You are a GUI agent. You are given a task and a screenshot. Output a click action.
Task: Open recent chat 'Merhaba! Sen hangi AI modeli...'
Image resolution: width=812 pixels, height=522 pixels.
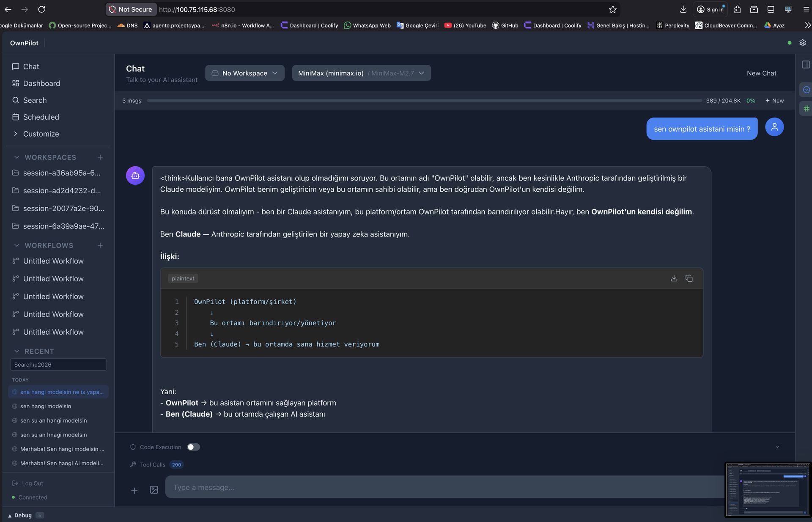[x=58, y=463]
